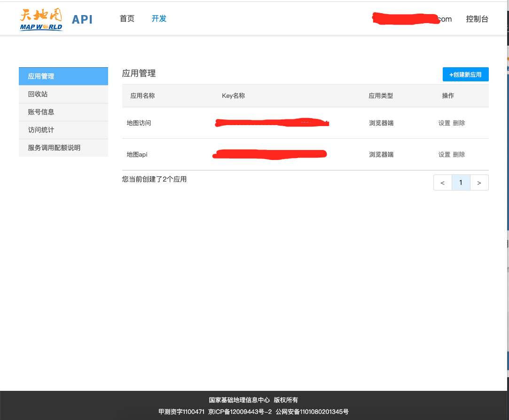Click 设置 for the 地图访问 app
This screenshot has width=509, height=420.
(x=444, y=123)
